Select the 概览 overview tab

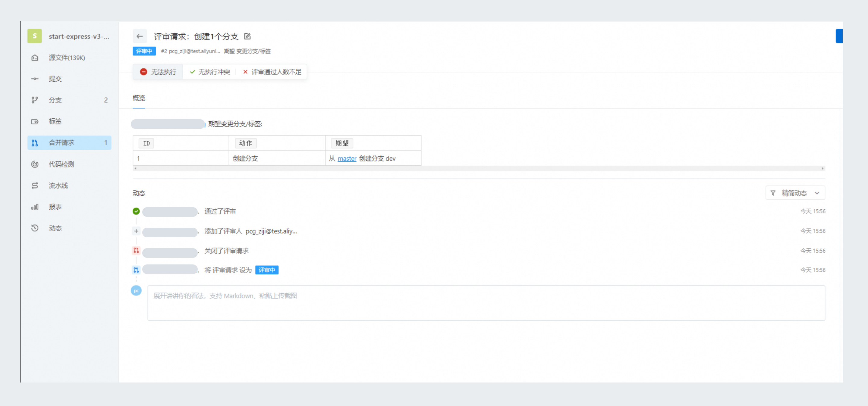139,98
